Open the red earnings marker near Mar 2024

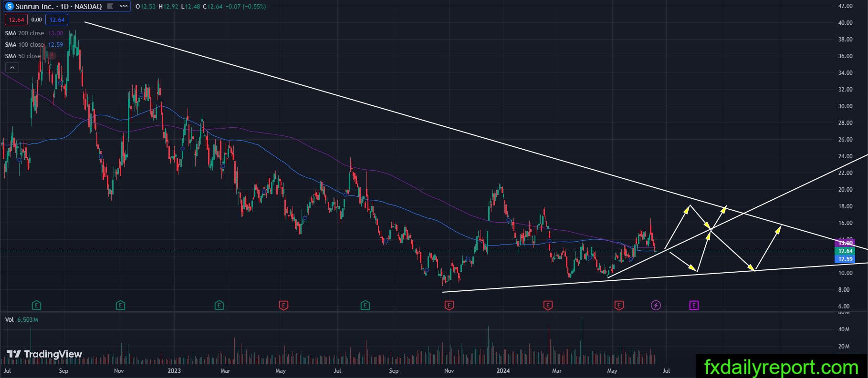548,305
